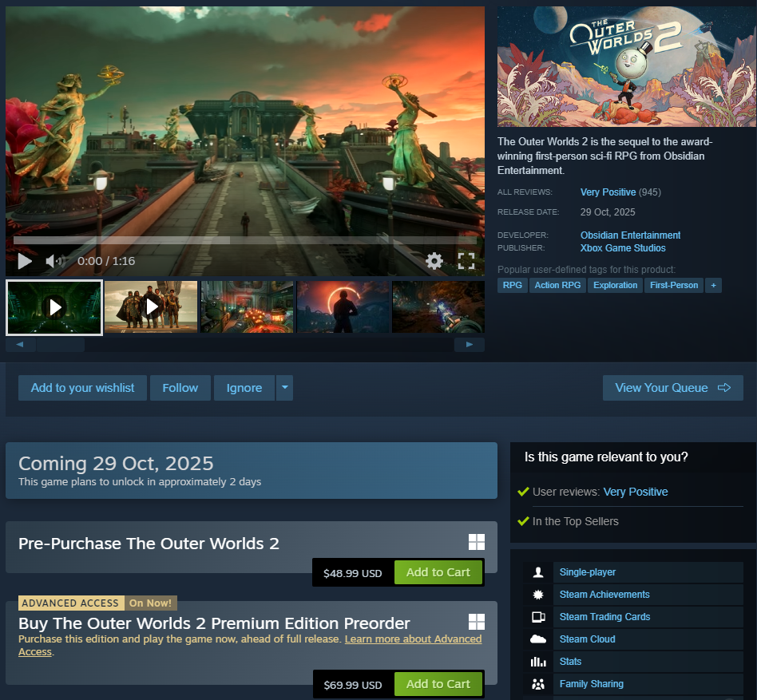Select the eclipse silhouette screenshot thumbnail
757x700 pixels.
pyautogui.click(x=343, y=306)
